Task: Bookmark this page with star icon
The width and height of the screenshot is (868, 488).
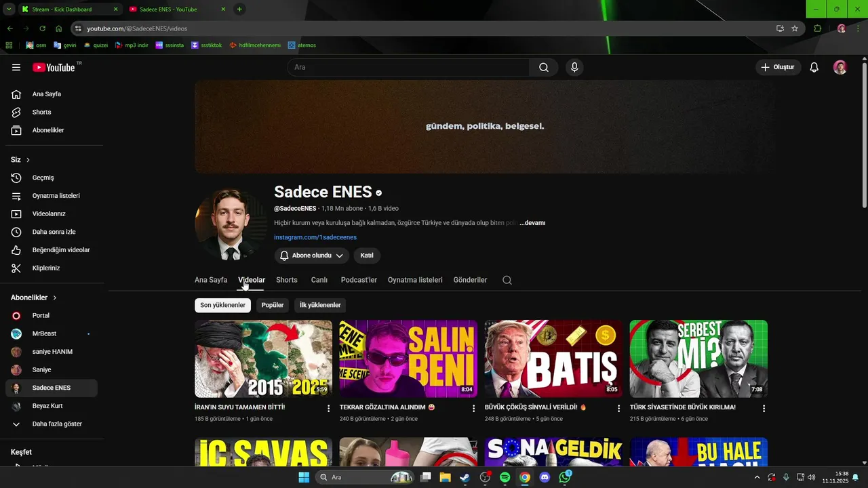Action: 795,28
